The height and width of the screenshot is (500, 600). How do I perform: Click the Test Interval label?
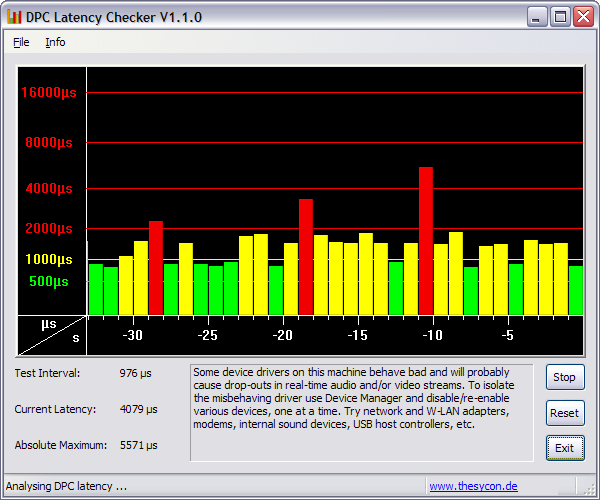[47, 373]
